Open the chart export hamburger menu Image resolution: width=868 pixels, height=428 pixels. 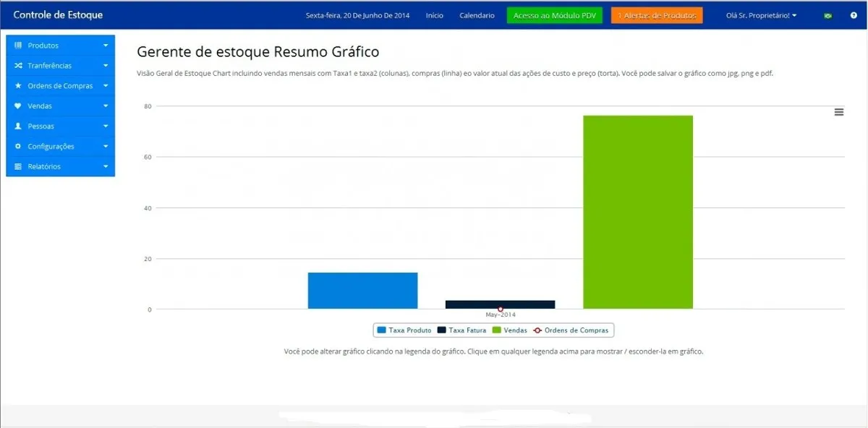click(839, 112)
